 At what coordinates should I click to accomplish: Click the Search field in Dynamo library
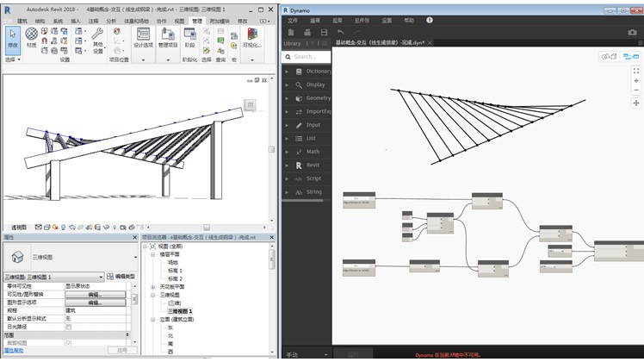click(306, 57)
